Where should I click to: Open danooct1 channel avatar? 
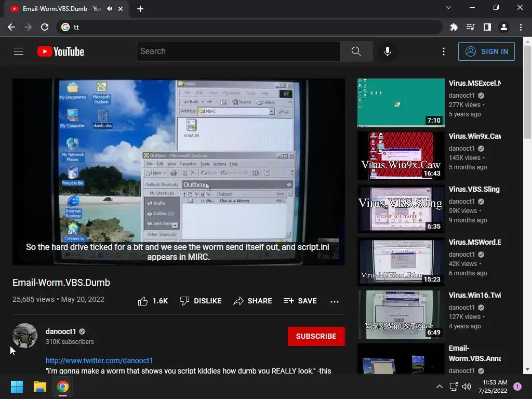pos(25,336)
